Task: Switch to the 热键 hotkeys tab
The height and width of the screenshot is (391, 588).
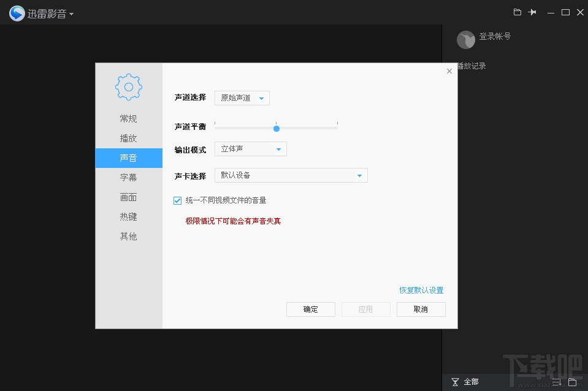Action: [128, 216]
